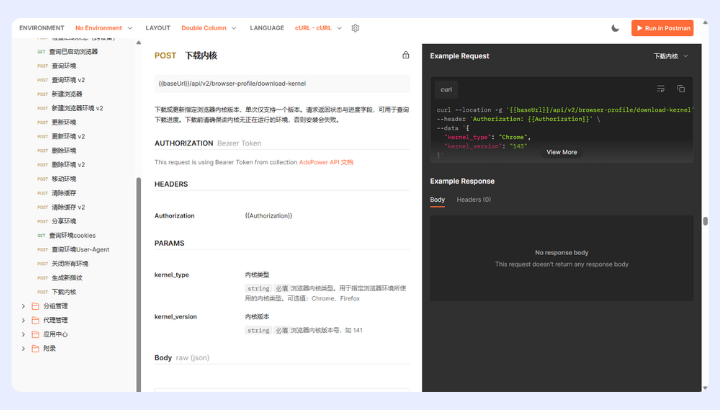This screenshot has width=720, height=410.
Task: Open the Double Column layout dropdown
Action: click(208, 28)
